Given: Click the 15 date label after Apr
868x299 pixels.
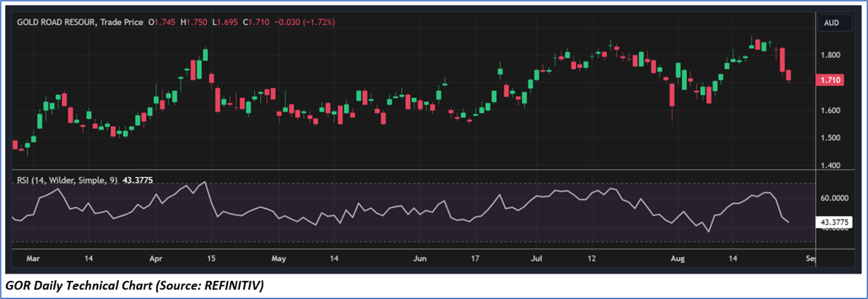Looking at the screenshot, I should pos(211,258).
